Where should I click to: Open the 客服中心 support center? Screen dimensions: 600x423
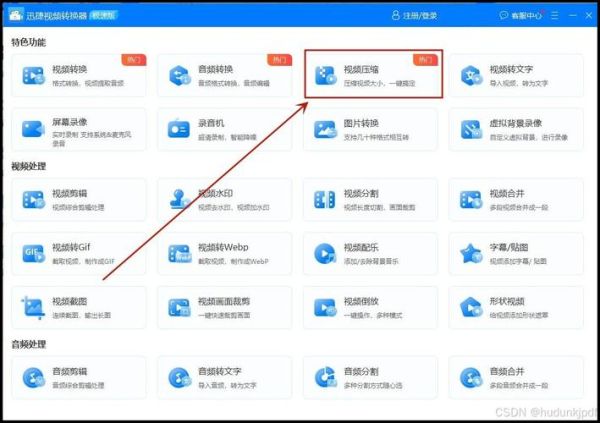(521, 15)
